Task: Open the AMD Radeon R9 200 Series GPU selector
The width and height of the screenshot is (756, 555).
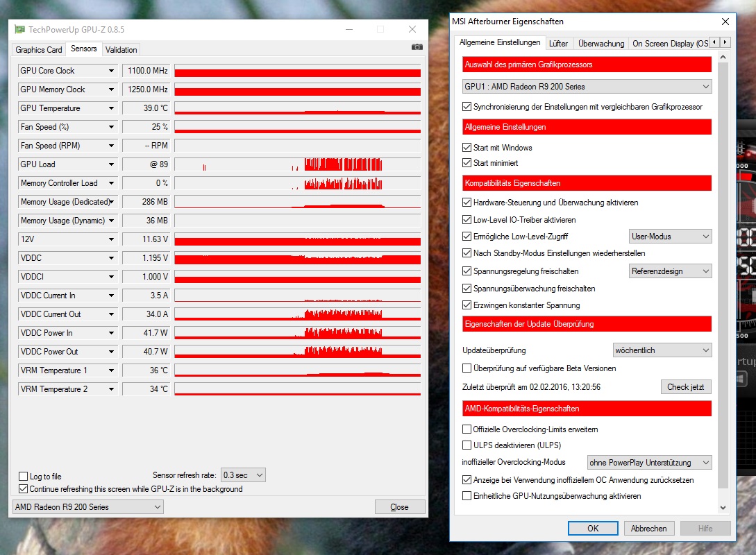Action: pos(87,507)
